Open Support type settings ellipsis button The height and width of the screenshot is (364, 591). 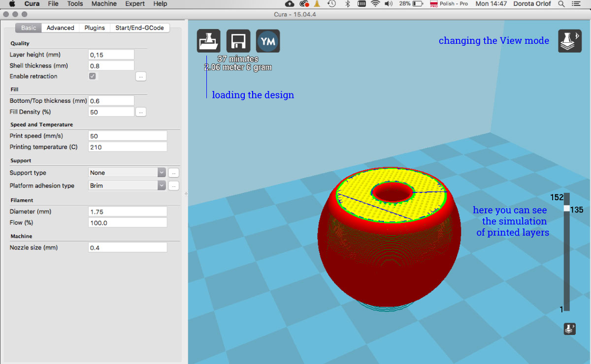click(x=173, y=173)
